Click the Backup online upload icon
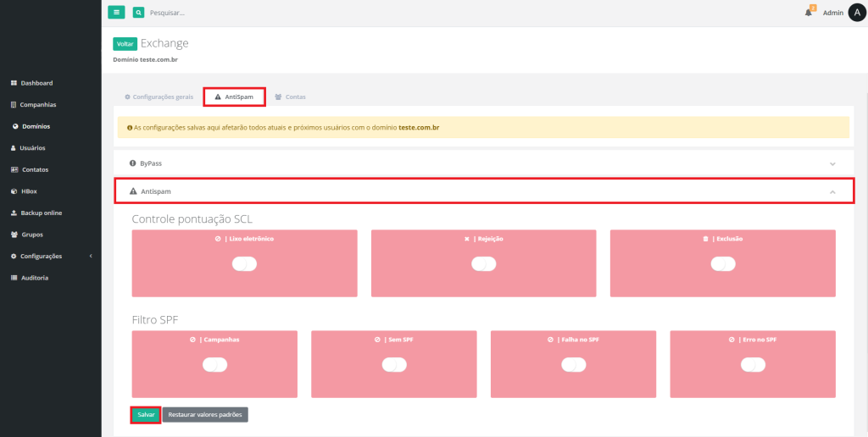This screenshot has width=868, height=437. pyautogui.click(x=14, y=213)
